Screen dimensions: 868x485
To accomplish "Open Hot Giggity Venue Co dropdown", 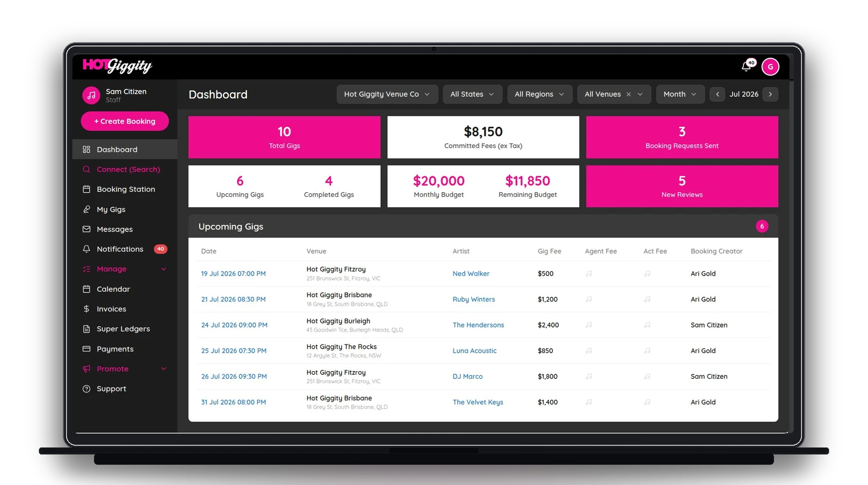I will (387, 94).
